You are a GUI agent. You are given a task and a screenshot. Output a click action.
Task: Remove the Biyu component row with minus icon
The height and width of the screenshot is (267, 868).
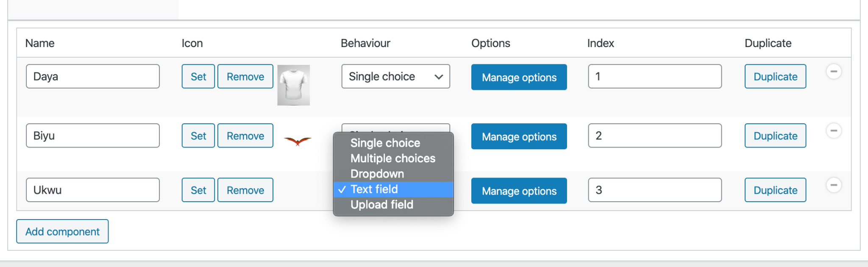(834, 131)
